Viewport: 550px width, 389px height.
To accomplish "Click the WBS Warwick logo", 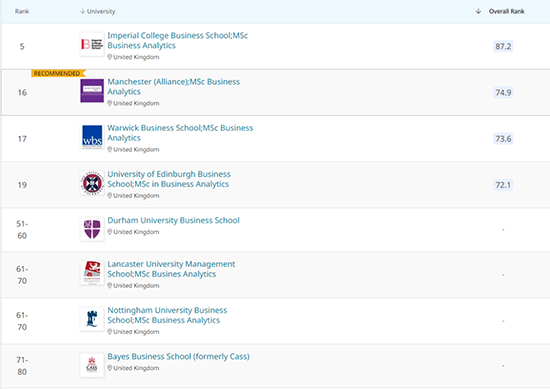I will 92,137.
